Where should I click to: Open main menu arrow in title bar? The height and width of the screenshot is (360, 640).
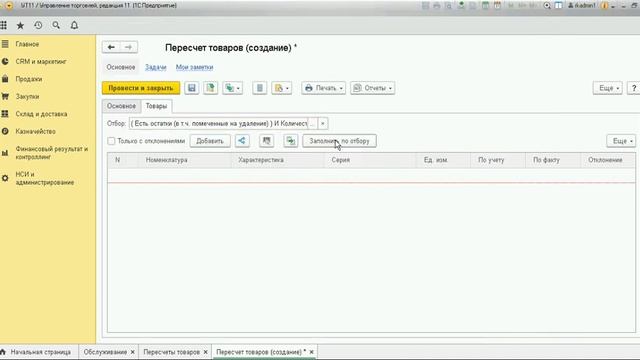coord(9,6)
